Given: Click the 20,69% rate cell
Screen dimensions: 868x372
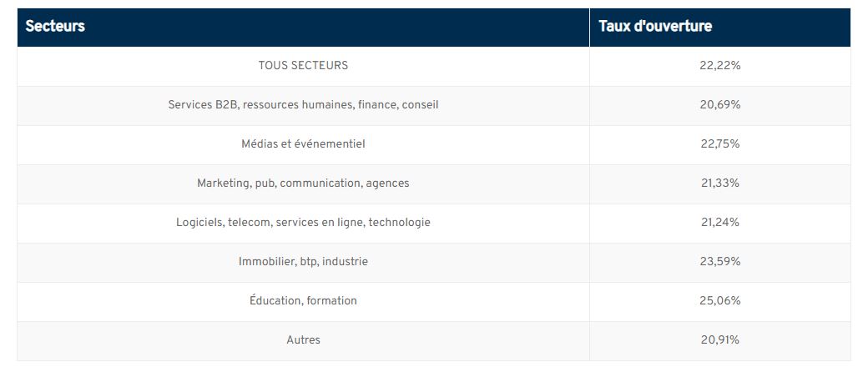Looking at the screenshot, I should pos(719,104).
